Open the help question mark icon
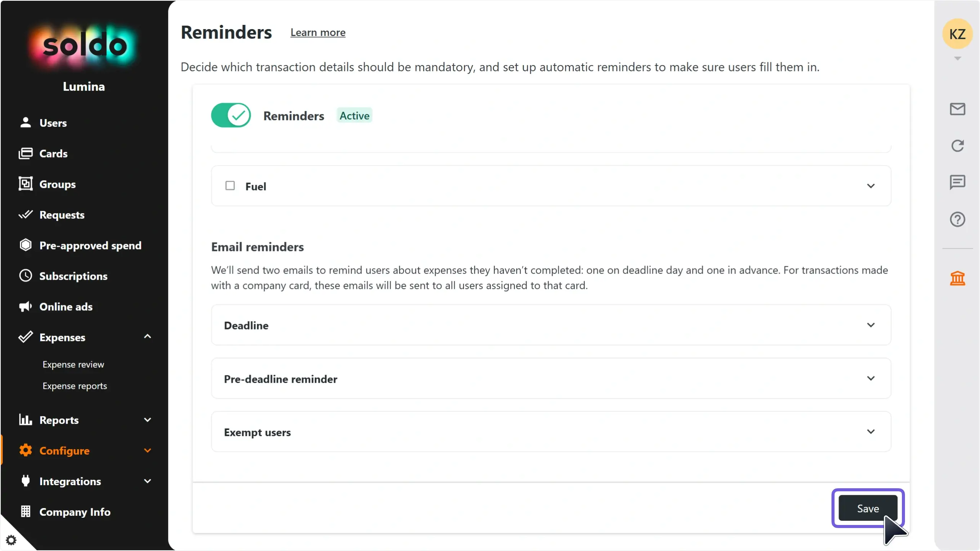980x551 pixels. click(957, 220)
